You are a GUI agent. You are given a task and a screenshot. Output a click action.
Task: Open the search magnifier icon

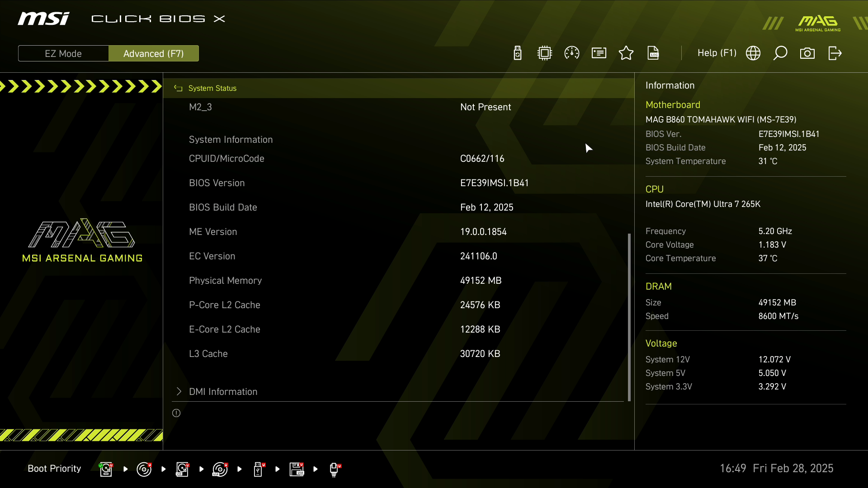coord(780,53)
